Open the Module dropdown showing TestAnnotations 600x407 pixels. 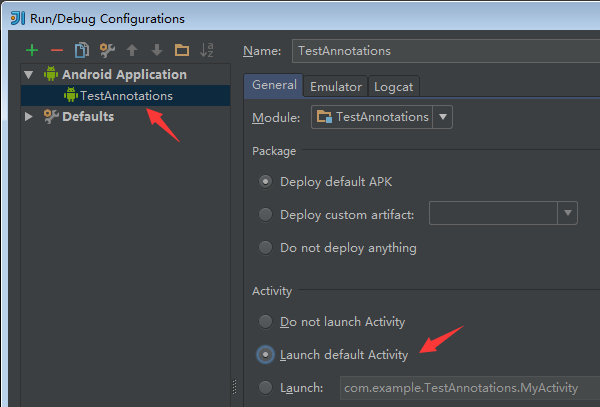click(382, 117)
